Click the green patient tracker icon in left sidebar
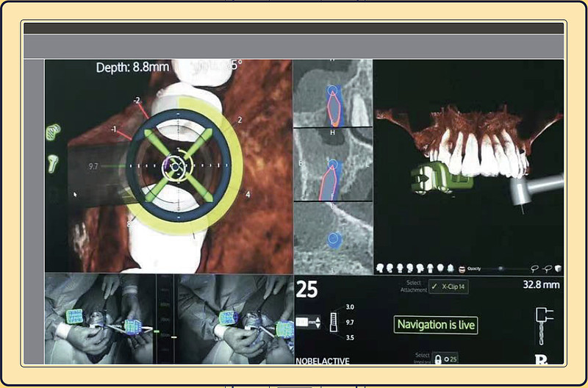 point(53,132)
